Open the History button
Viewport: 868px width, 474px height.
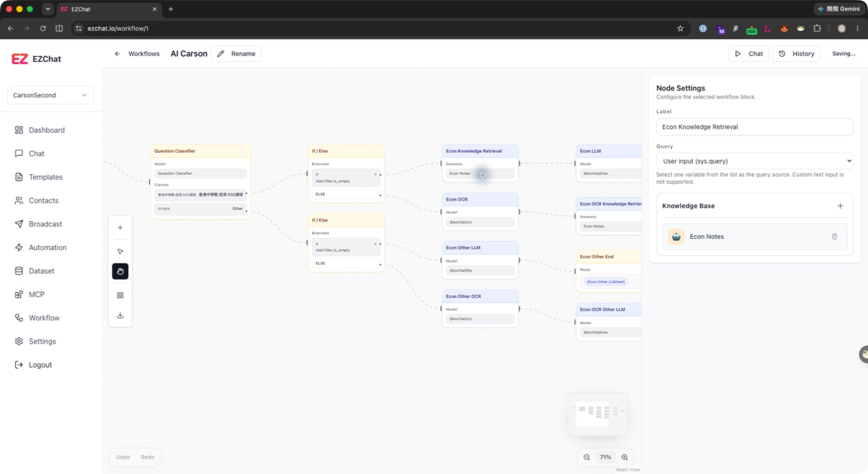796,54
